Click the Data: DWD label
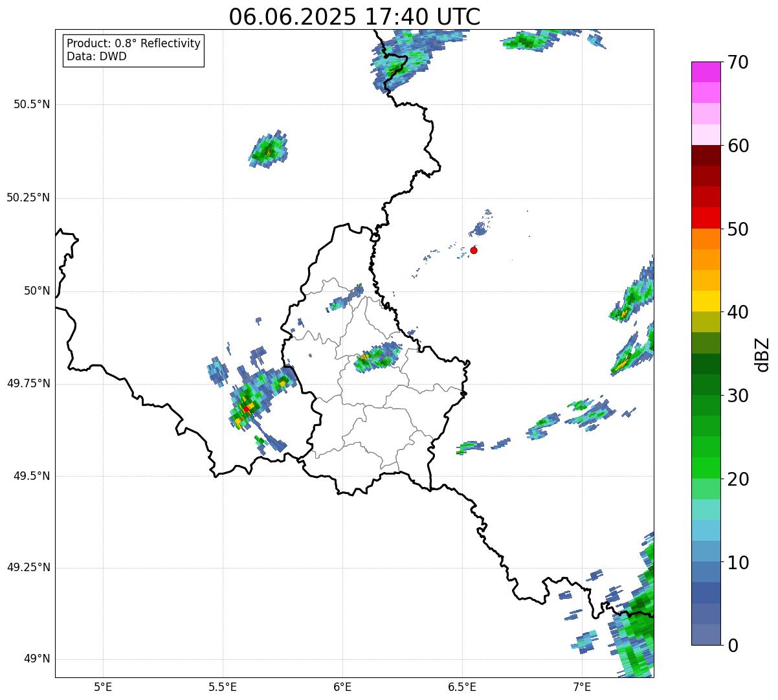This screenshot has height=700, width=778. [96, 56]
